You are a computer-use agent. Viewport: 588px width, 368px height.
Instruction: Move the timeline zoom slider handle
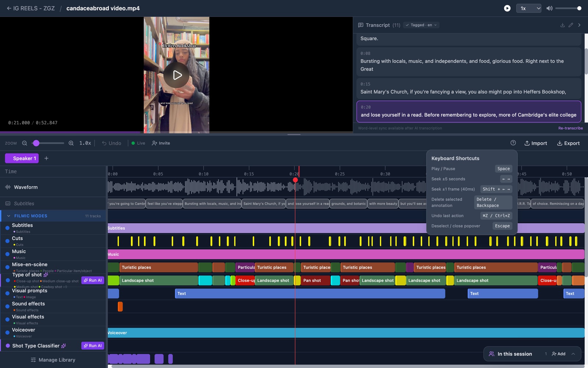pos(36,143)
